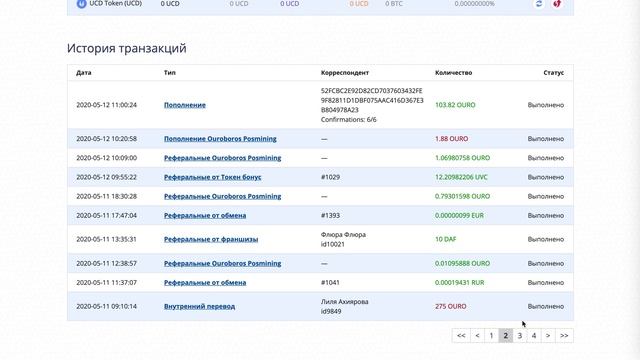Click UCD Token (UCD) label
This screenshot has height=360, width=640.
116,3
